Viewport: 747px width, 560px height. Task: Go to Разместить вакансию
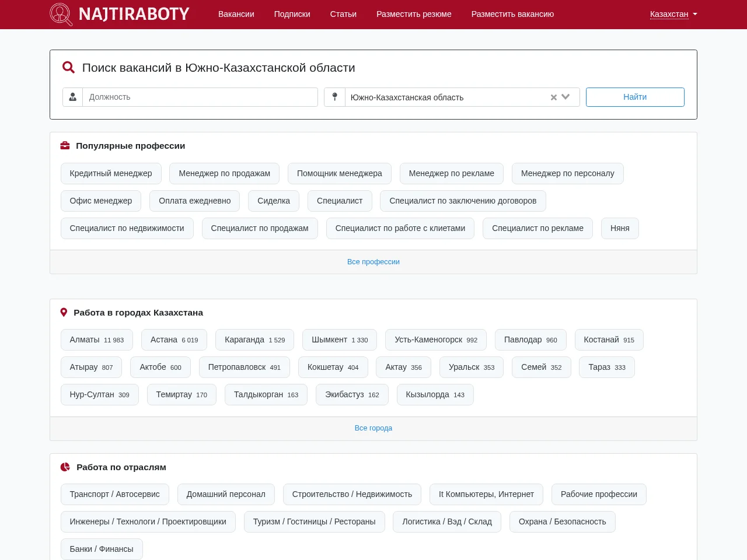(x=512, y=14)
